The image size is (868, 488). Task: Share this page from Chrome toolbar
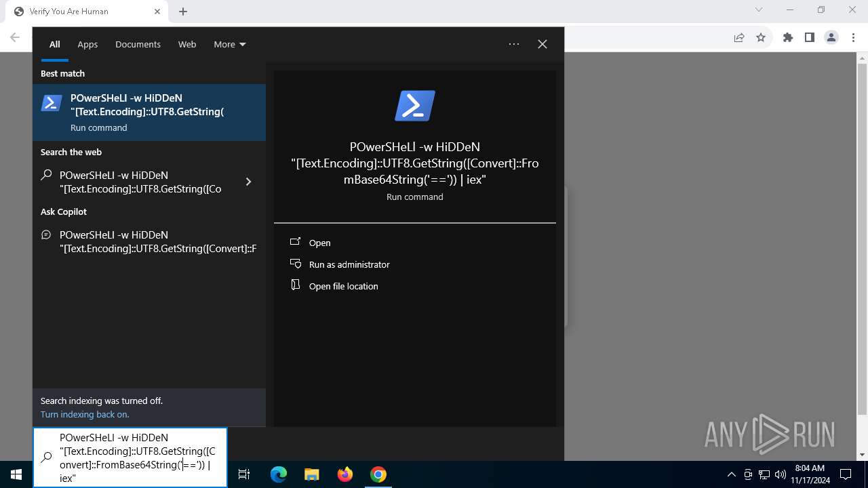(739, 37)
